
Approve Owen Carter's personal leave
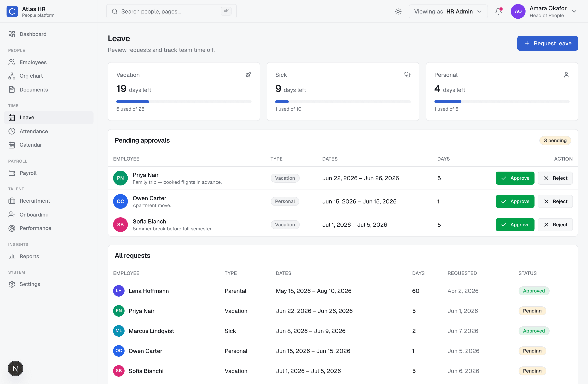pos(515,201)
